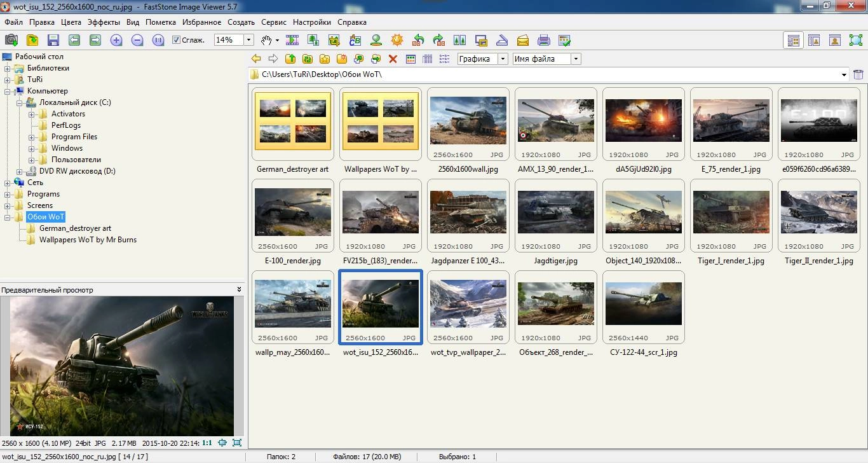
Task: Go to previous image with green left arrow
Action: pos(74,40)
